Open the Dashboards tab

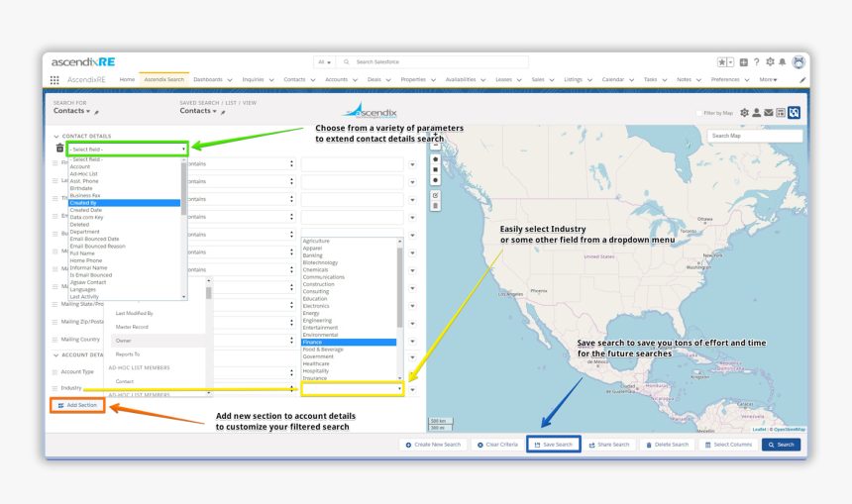208,80
